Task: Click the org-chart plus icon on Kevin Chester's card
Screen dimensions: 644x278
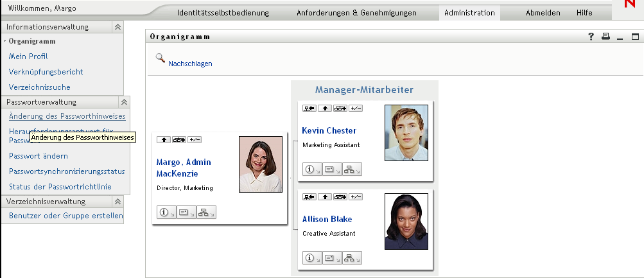Action: (340, 109)
